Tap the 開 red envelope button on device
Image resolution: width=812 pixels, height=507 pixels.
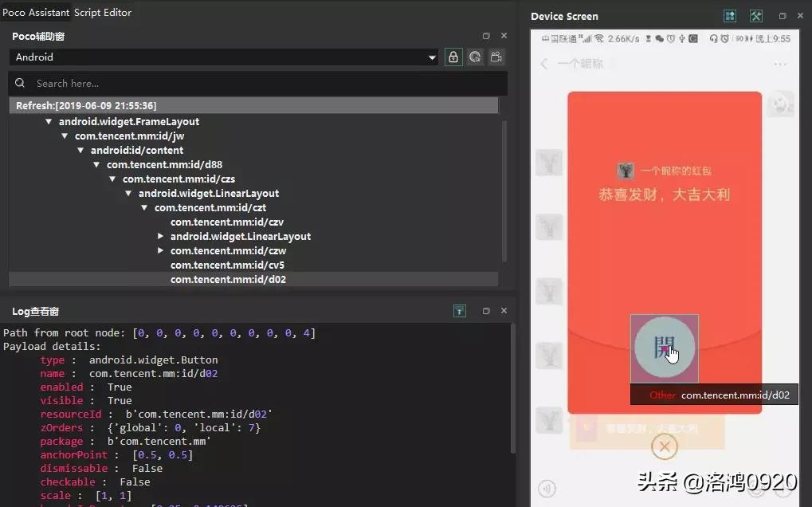click(x=664, y=348)
